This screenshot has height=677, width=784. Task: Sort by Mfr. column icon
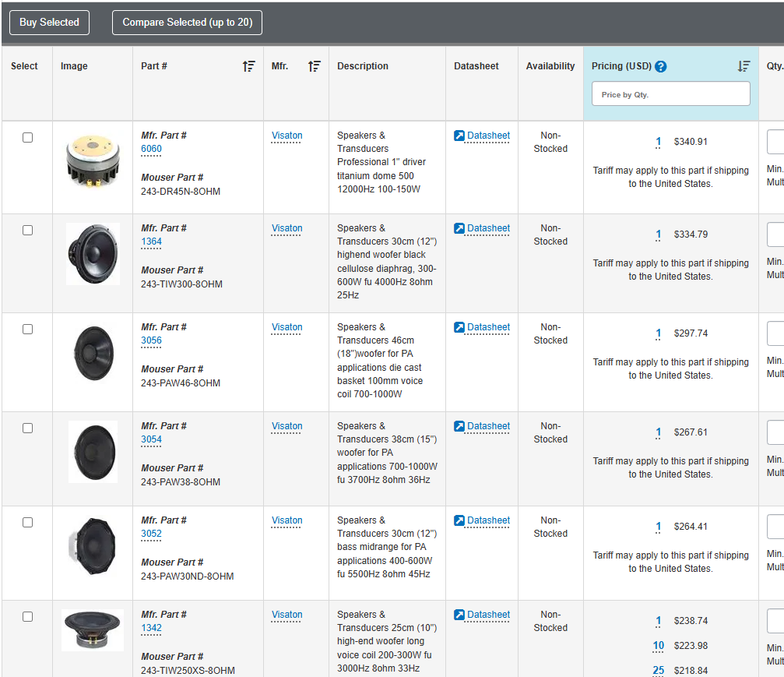coord(315,66)
